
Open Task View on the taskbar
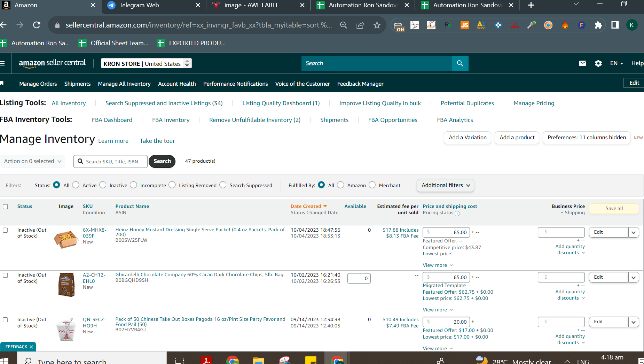pyautogui.click(x=180, y=361)
